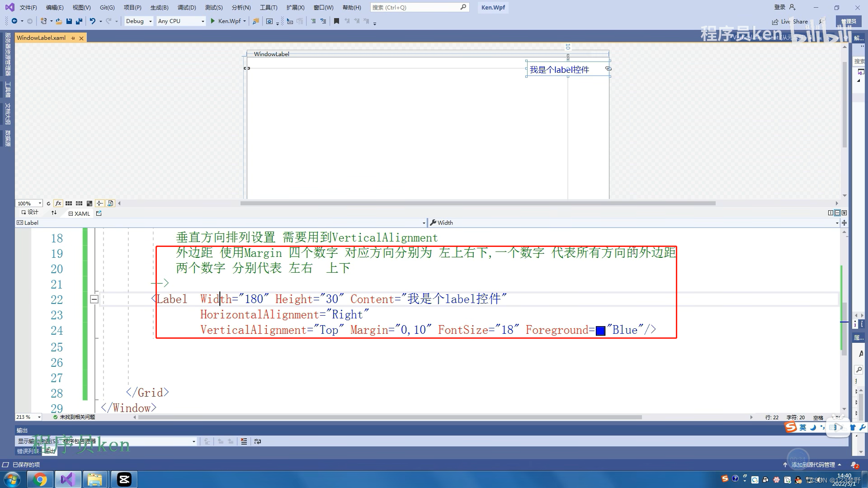Viewport: 868px width, 488px height.
Task: Click the blue Foreground color swatch in XAML
Action: (x=600, y=330)
